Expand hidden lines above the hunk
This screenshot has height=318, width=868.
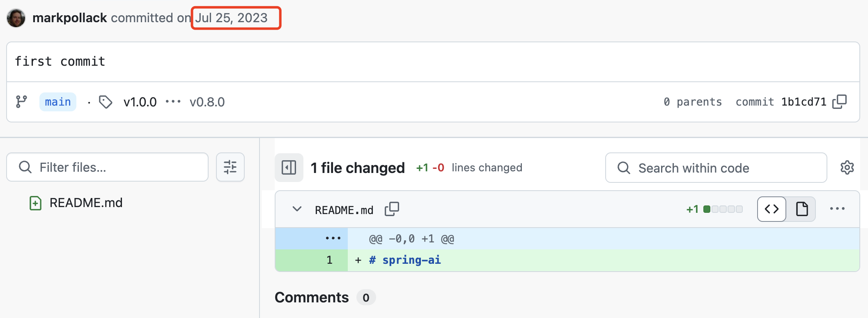pyautogui.click(x=333, y=239)
